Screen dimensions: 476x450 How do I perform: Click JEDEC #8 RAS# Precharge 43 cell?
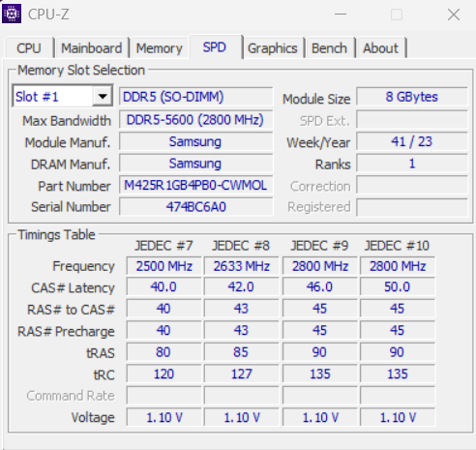coord(241,330)
